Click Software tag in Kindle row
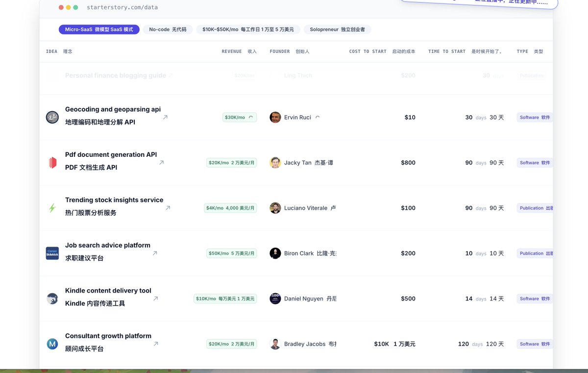 click(x=535, y=298)
